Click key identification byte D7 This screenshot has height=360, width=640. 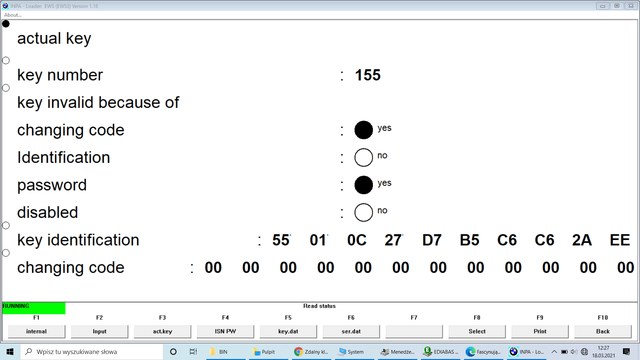432,240
